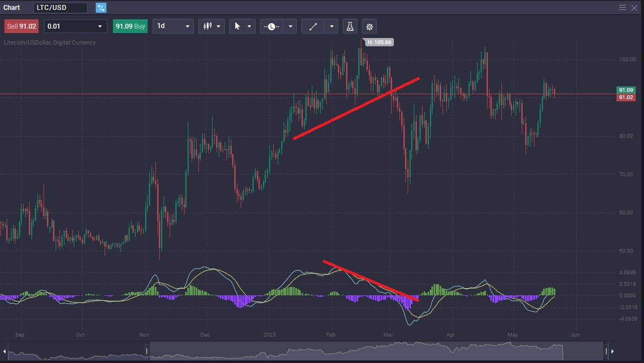Click the H: 105.66 price label

pos(378,41)
